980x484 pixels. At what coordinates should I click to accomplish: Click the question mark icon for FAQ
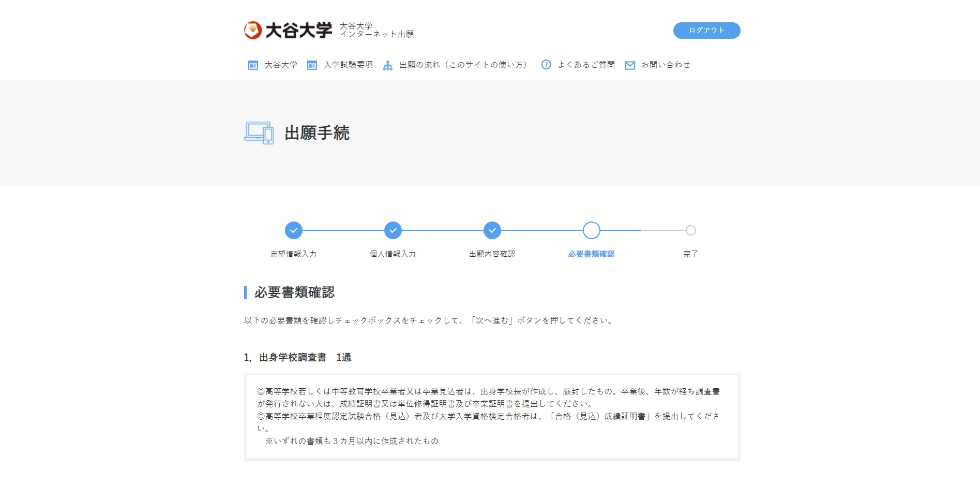(x=546, y=65)
